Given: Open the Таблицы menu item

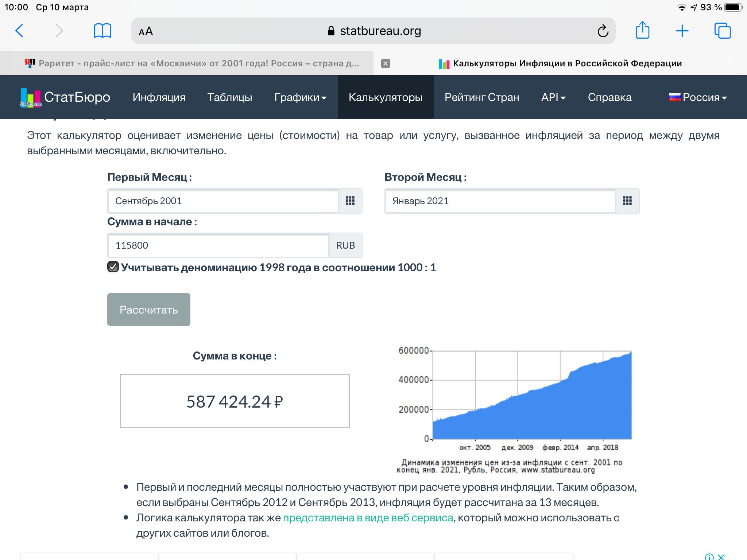Looking at the screenshot, I should click(230, 97).
